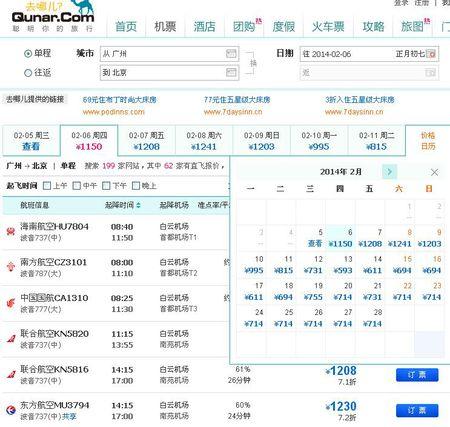Click Air China logo beside CA1310
The width and height of the screenshot is (450, 427).
click(x=11, y=303)
